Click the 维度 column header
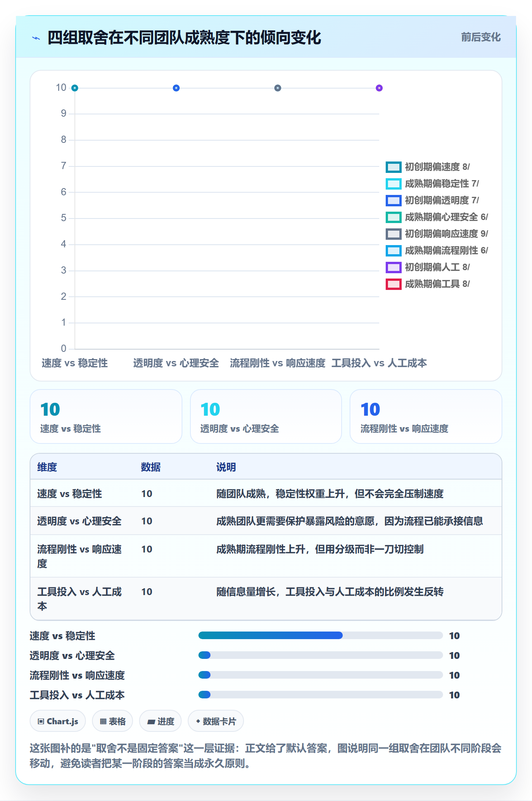 (x=47, y=467)
